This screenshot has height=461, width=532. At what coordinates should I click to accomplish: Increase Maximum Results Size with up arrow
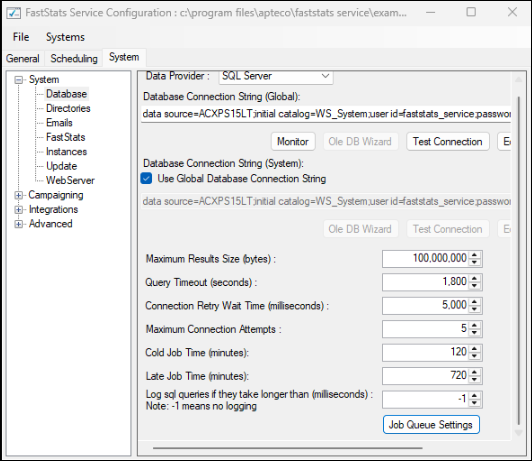click(x=475, y=255)
